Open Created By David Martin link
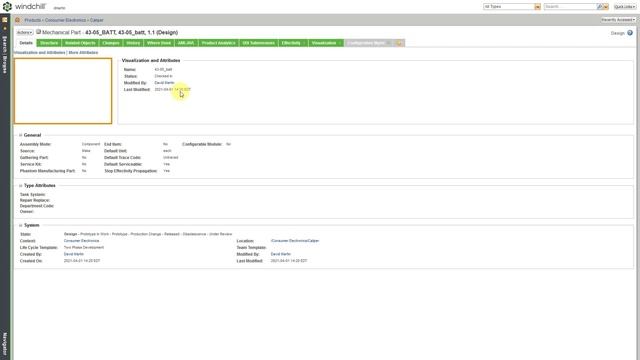The width and height of the screenshot is (640, 360). (74, 254)
